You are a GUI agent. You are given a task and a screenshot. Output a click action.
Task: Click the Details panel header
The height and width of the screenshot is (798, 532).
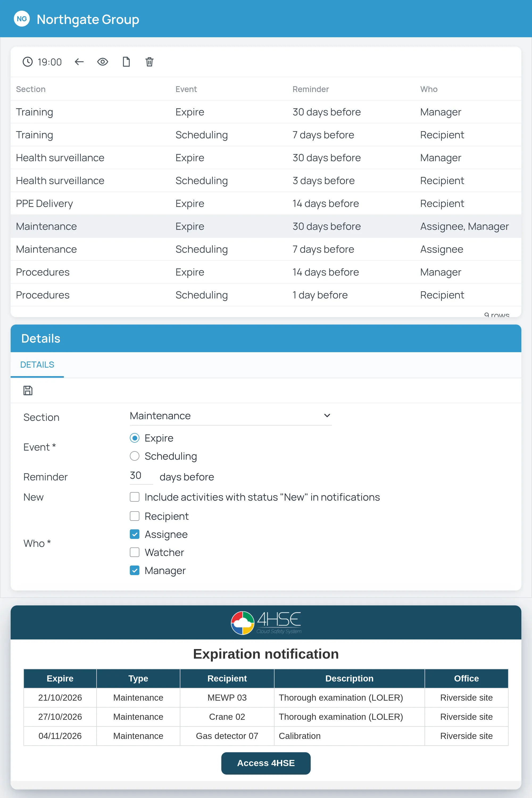click(x=266, y=338)
